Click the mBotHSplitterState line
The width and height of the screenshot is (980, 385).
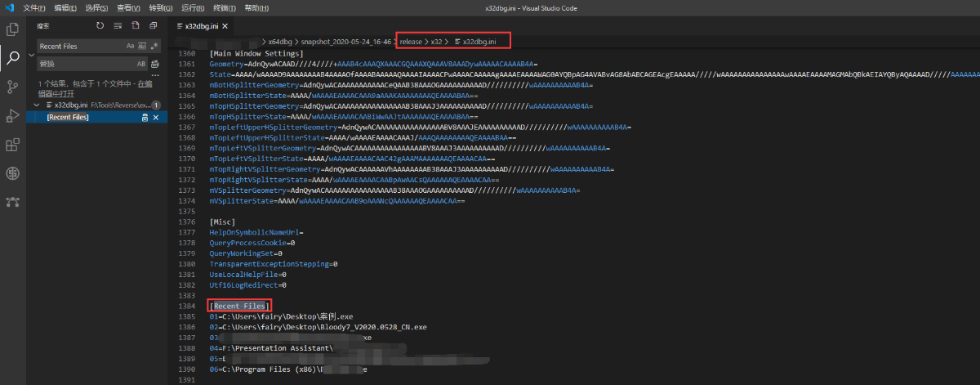pyautogui.click(x=343, y=96)
